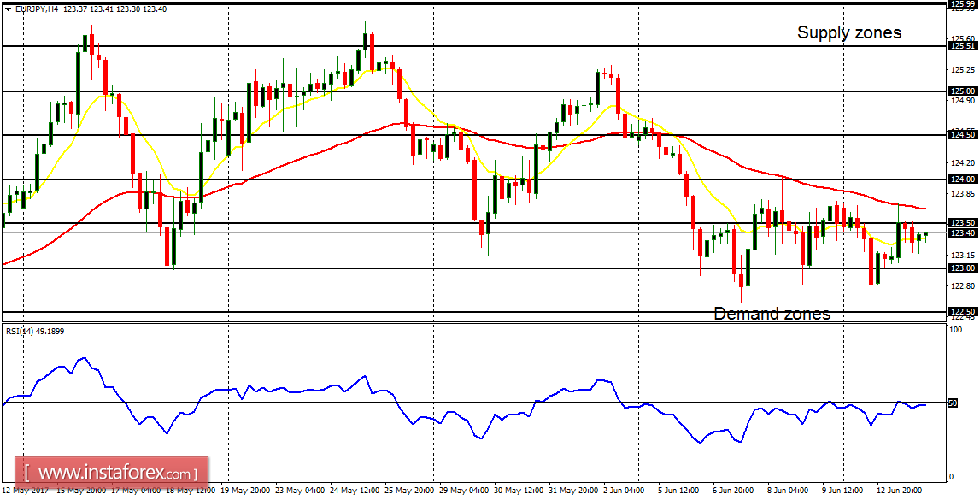Click the 122.50 horizontal line price tag
Viewport: 980px width, 500px height.
[x=963, y=311]
